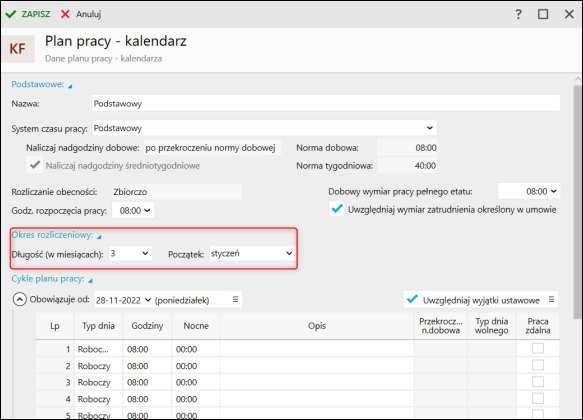583x420 pixels.
Task: Open hamburger menu beside Obowiązuje od date
Action: (235, 299)
